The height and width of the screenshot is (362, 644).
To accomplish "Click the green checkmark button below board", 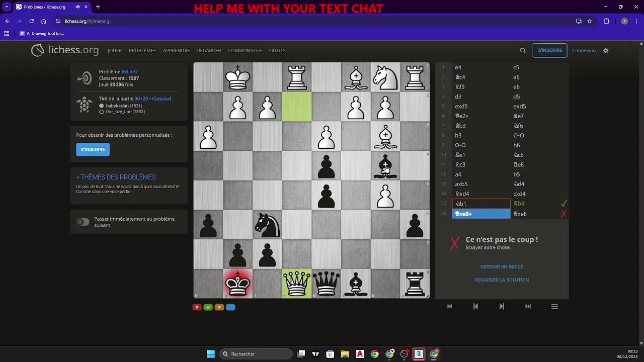I will point(208,307).
